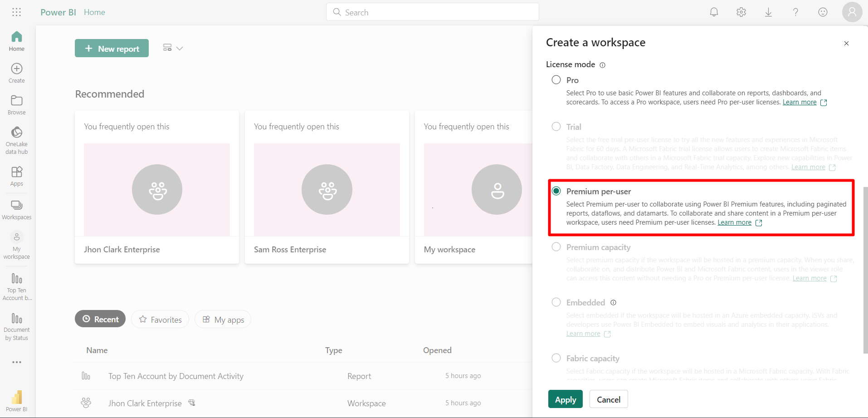Go to Home in the sidebar
868x418 pixels.
click(x=17, y=41)
